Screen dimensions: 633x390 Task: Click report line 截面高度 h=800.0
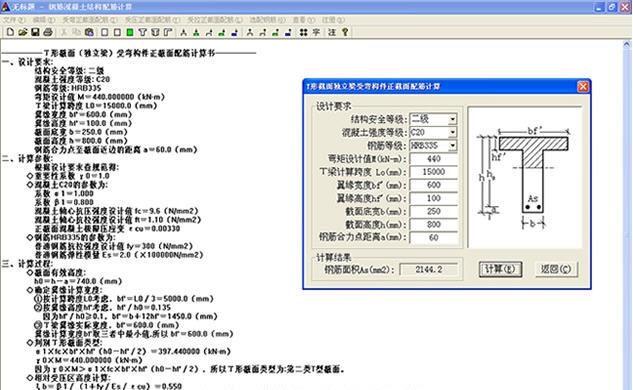[x=81, y=141]
